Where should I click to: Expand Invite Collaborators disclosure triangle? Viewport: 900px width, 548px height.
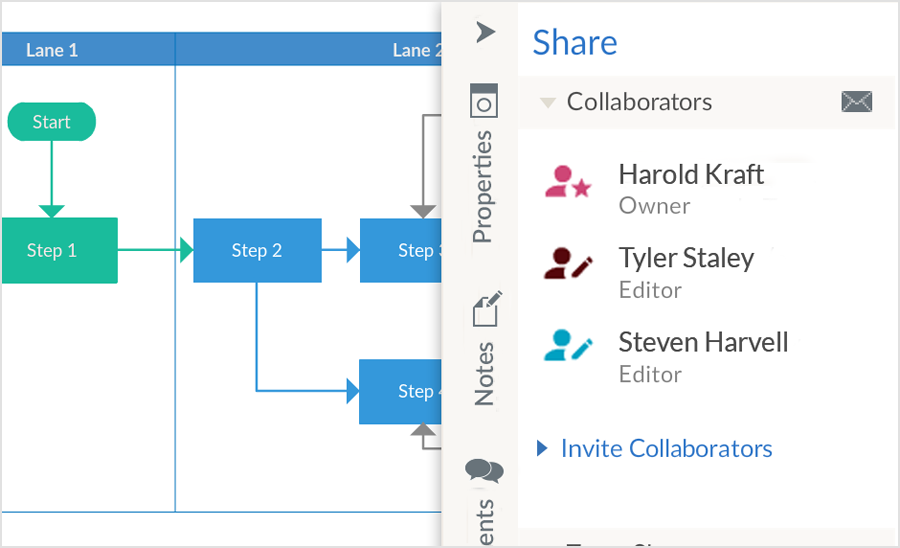tap(542, 448)
